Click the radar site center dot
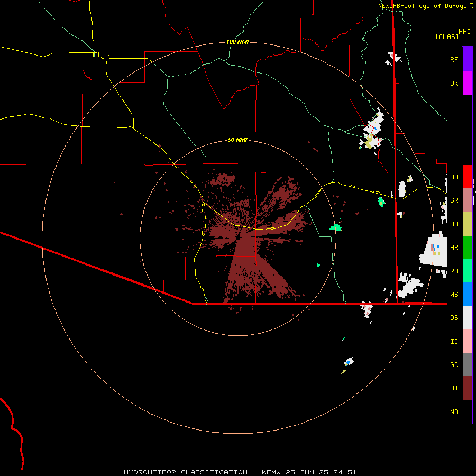Viewport: 476px width, 476px height. click(x=239, y=237)
